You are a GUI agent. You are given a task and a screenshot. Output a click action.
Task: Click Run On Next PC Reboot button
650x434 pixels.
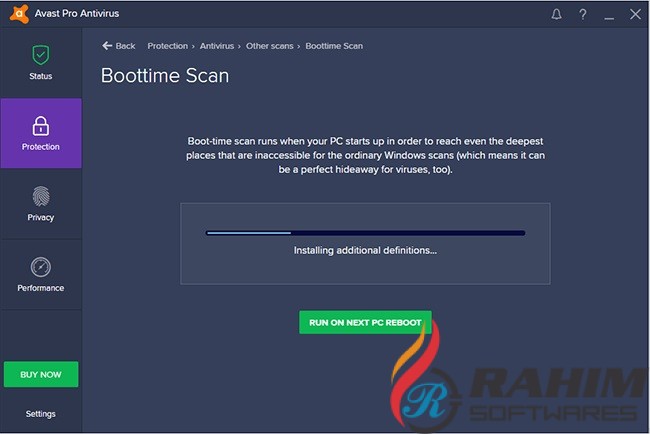pos(365,322)
